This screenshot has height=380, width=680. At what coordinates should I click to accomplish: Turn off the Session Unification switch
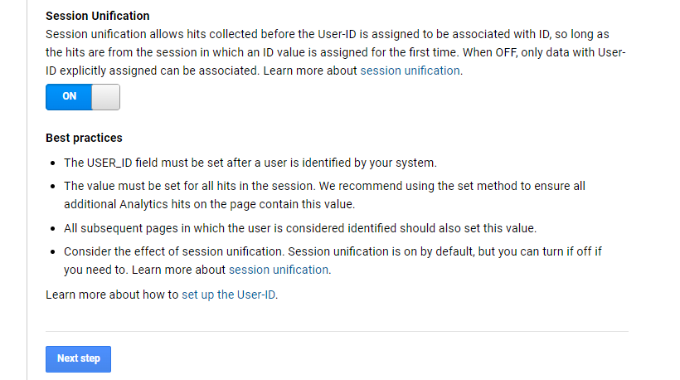coord(82,97)
